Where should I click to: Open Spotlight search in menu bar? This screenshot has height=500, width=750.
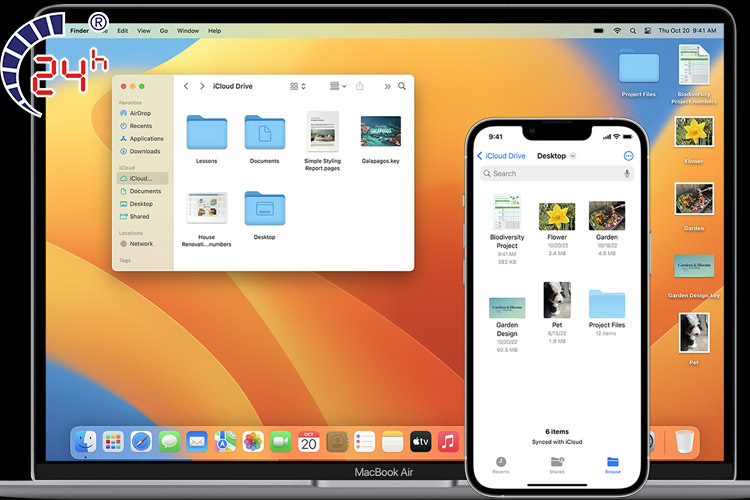[632, 31]
